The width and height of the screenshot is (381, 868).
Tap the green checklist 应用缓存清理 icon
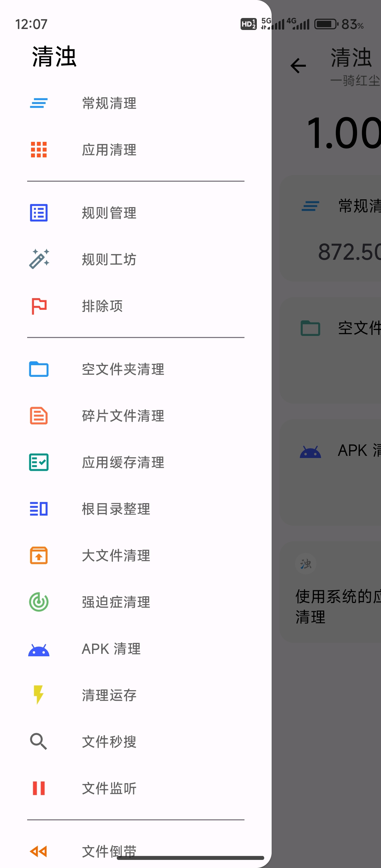tap(39, 462)
